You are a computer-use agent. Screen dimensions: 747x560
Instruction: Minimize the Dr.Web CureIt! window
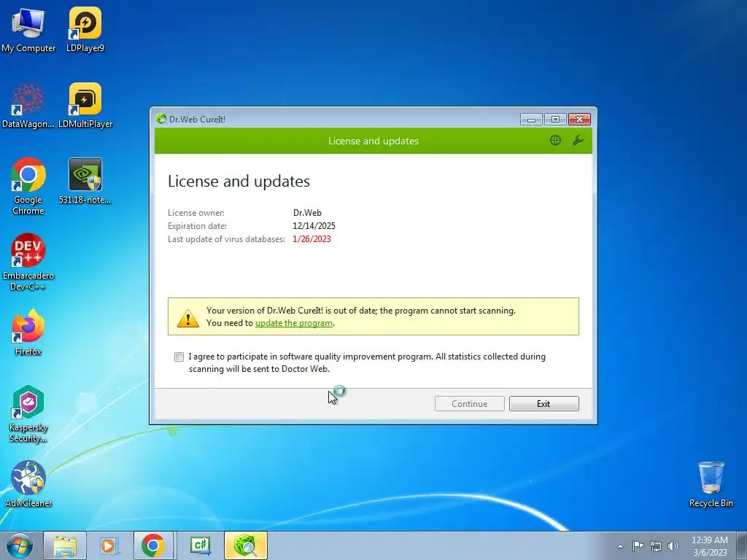531,119
